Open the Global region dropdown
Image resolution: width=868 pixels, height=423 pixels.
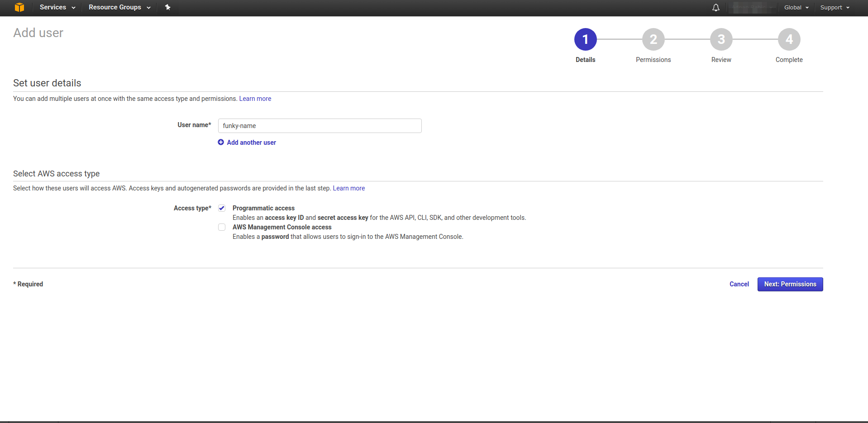[x=796, y=8]
